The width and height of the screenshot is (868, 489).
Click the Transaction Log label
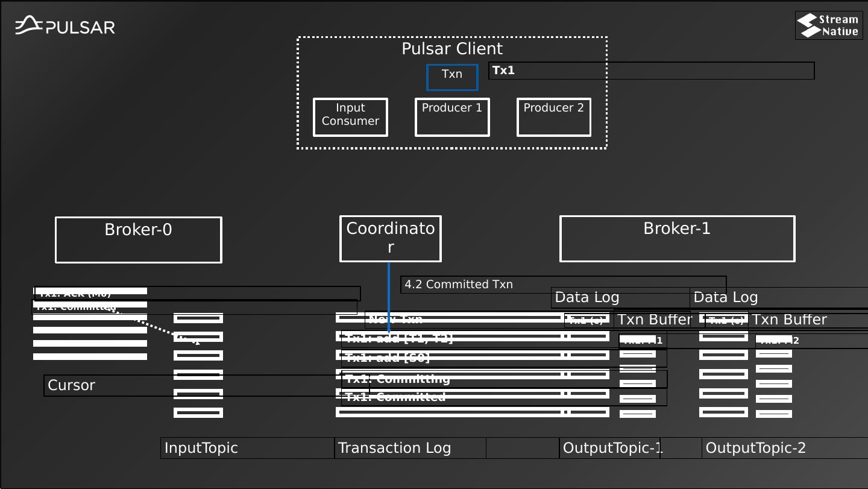[394, 448]
